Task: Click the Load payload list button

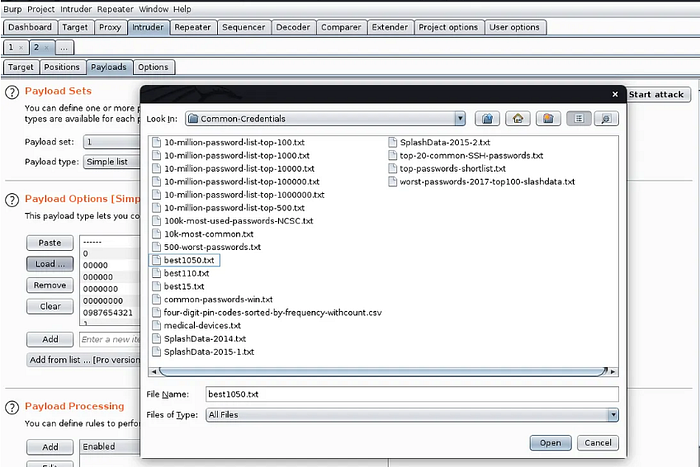Action: pyautogui.click(x=50, y=264)
